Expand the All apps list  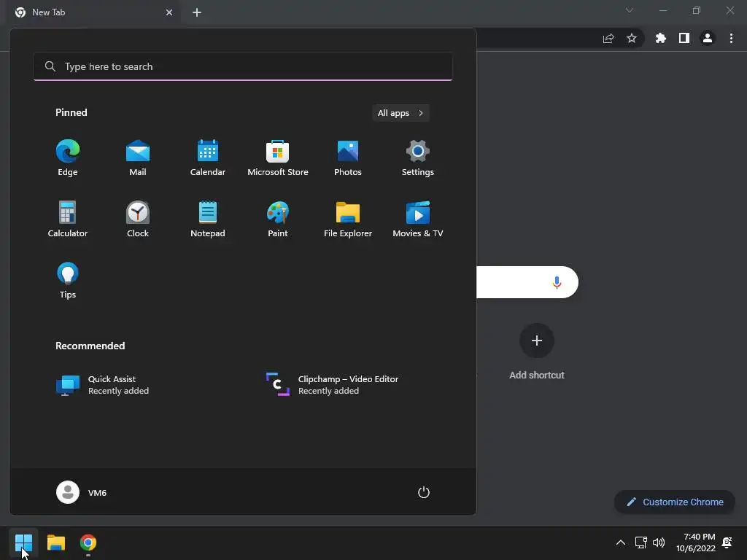pyautogui.click(x=400, y=113)
